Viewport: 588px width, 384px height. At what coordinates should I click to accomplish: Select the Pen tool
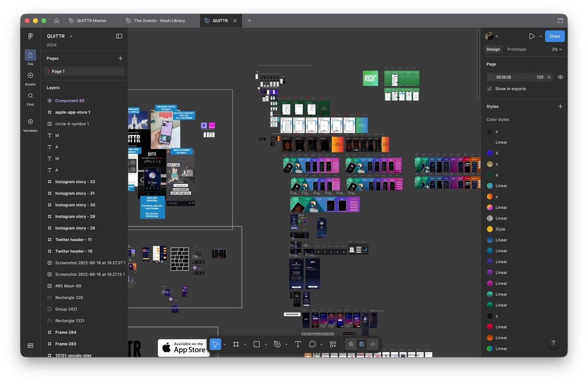277,344
